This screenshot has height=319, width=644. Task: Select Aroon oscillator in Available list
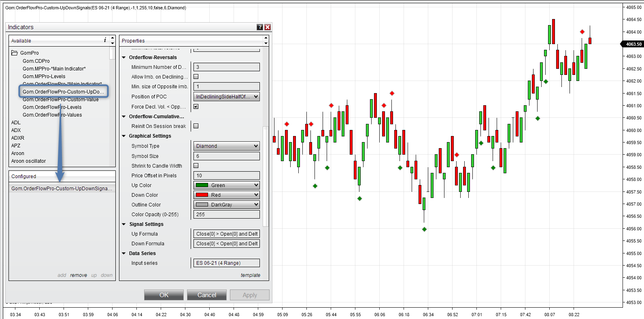tap(29, 161)
